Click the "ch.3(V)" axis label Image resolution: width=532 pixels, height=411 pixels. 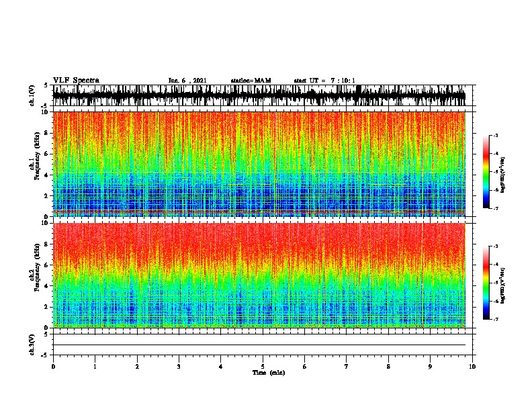click(32, 345)
